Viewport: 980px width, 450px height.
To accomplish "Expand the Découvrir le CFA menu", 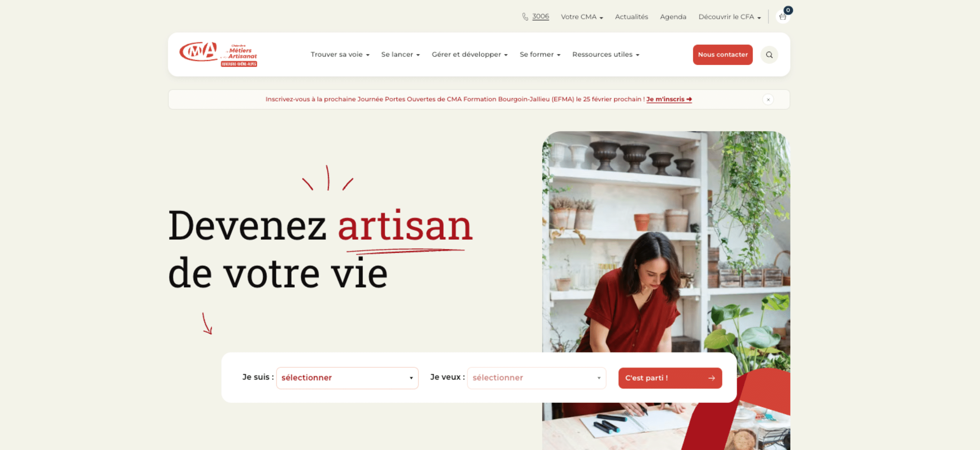I will (x=729, y=17).
